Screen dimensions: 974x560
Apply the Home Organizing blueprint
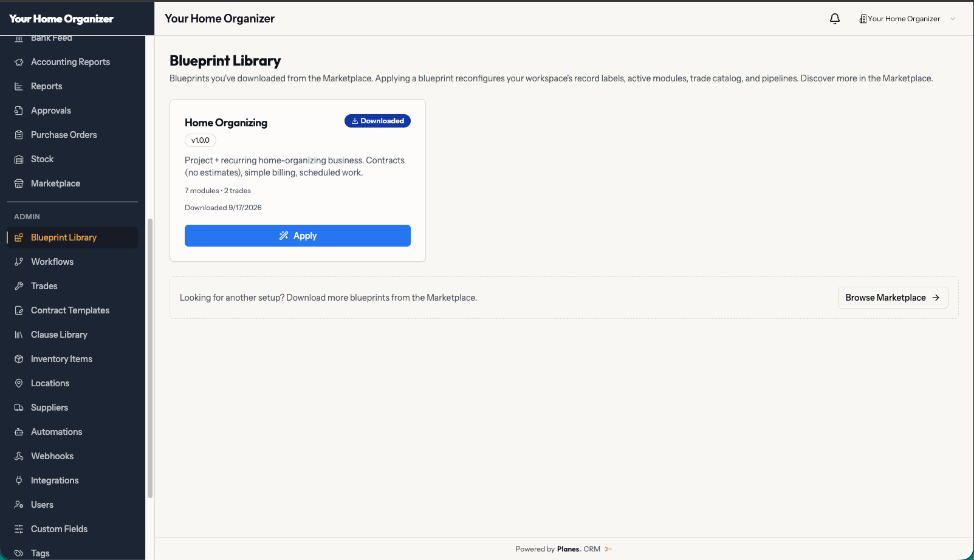pos(298,236)
